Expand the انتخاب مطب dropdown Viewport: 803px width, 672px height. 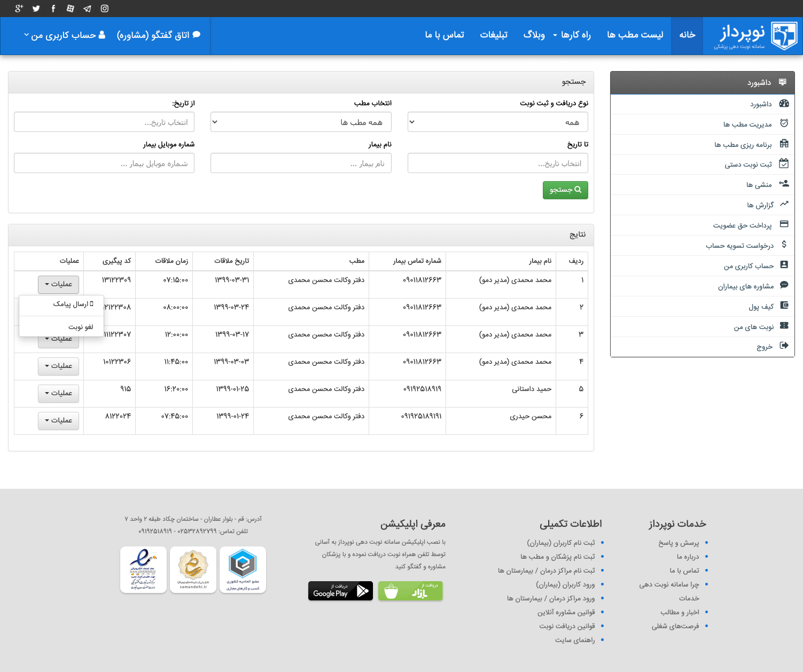point(301,122)
